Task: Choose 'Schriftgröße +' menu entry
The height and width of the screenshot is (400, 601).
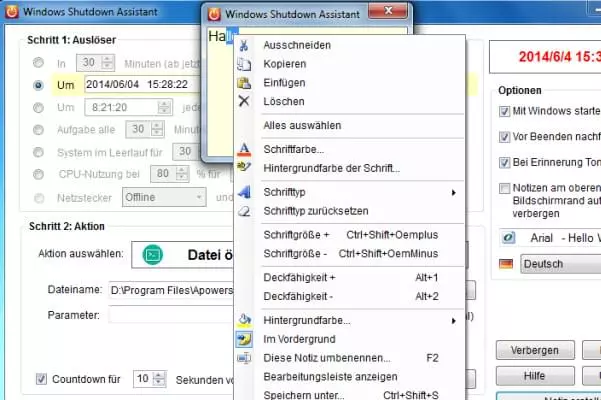Action: 350,235
